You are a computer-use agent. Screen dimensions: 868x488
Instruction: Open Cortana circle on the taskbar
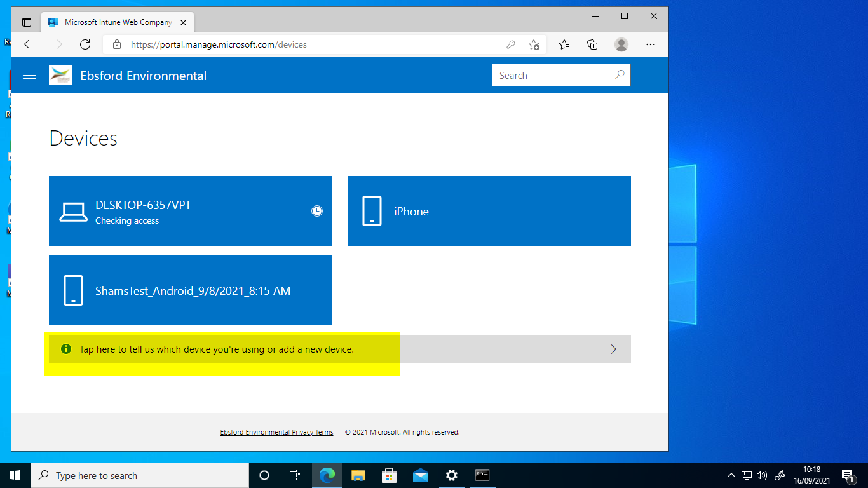tap(264, 475)
